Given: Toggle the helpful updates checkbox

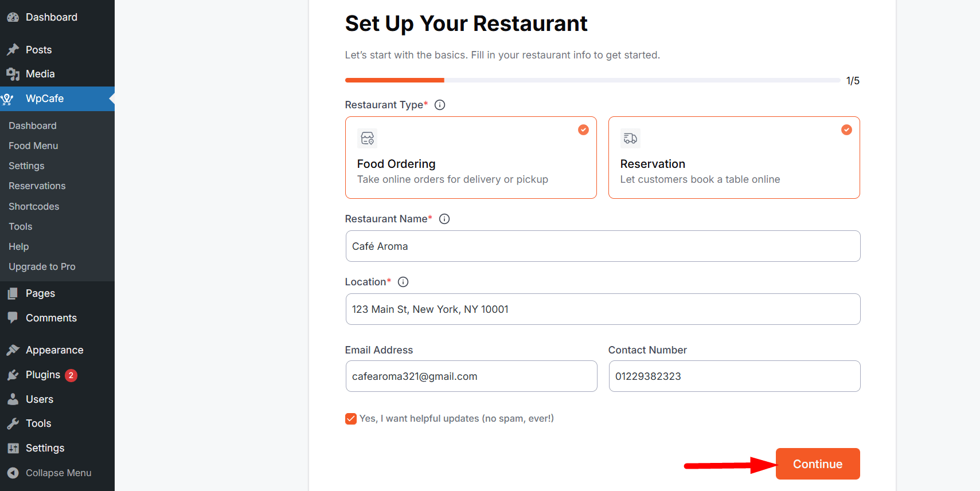Looking at the screenshot, I should pyautogui.click(x=351, y=419).
